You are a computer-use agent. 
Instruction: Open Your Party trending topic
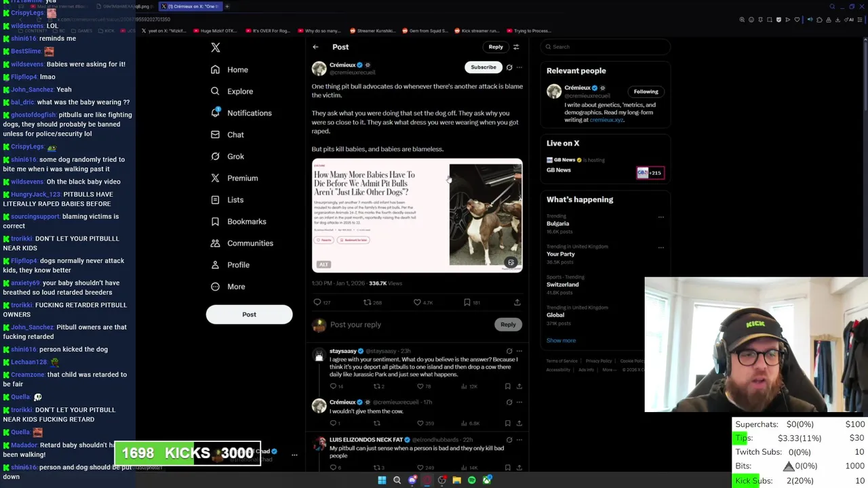pos(560,254)
